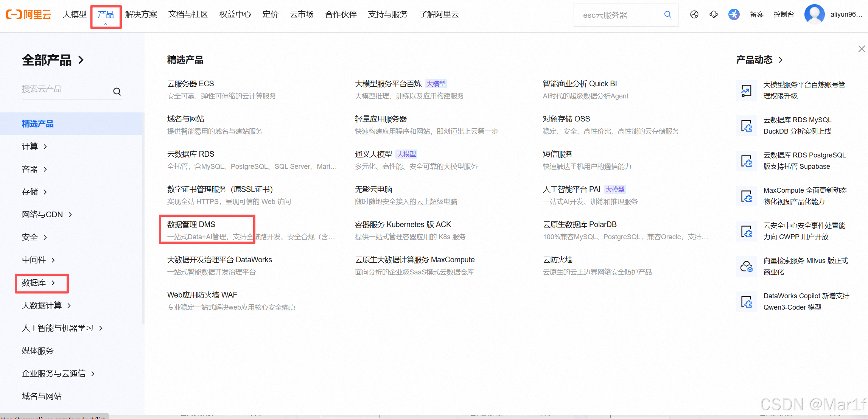
Task: Open 大模型服务平台百炼 product
Action: point(388,84)
